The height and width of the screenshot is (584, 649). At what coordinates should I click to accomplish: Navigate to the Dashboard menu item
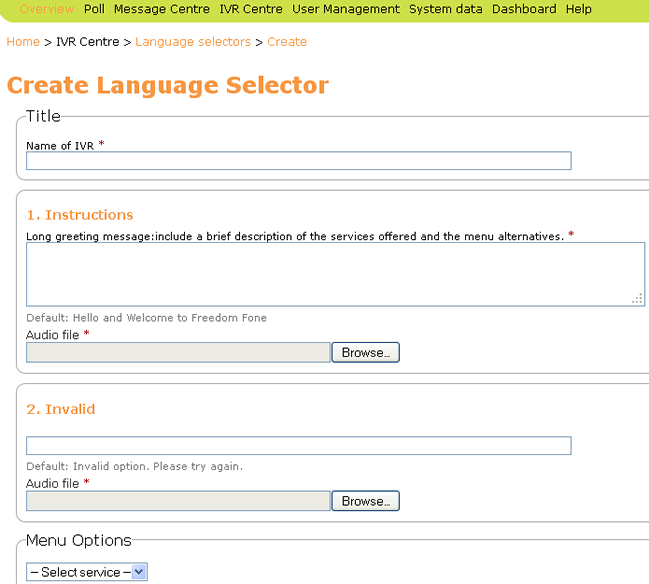click(x=524, y=9)
